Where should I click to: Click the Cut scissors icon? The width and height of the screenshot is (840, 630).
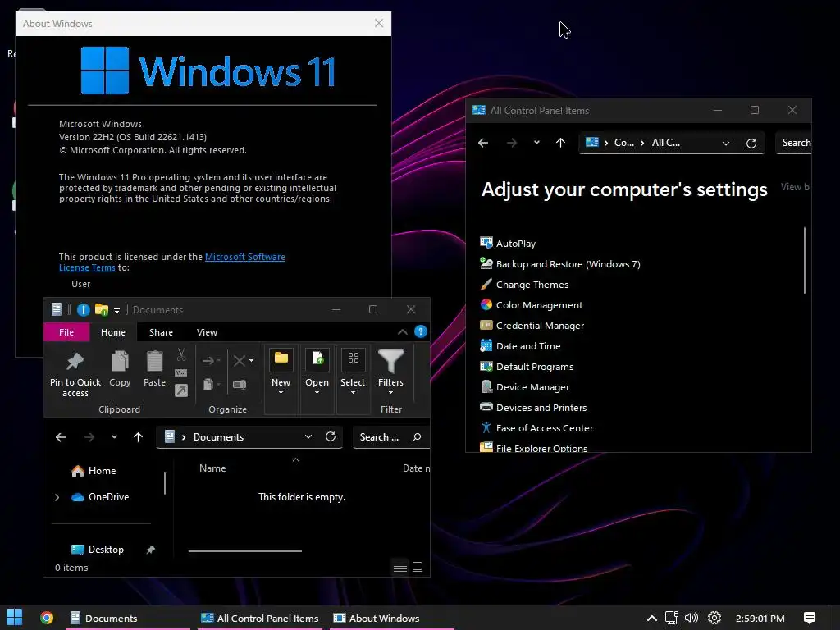181,354
